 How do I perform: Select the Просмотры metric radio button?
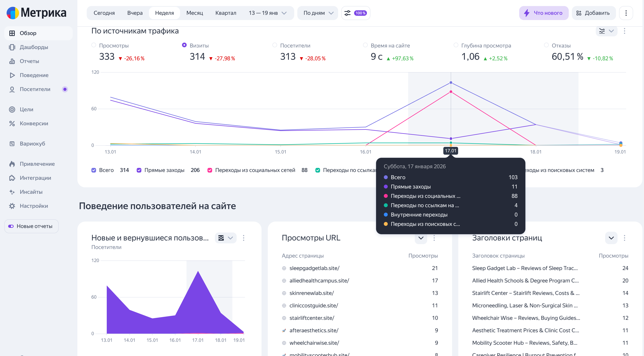tap(94, 45)
